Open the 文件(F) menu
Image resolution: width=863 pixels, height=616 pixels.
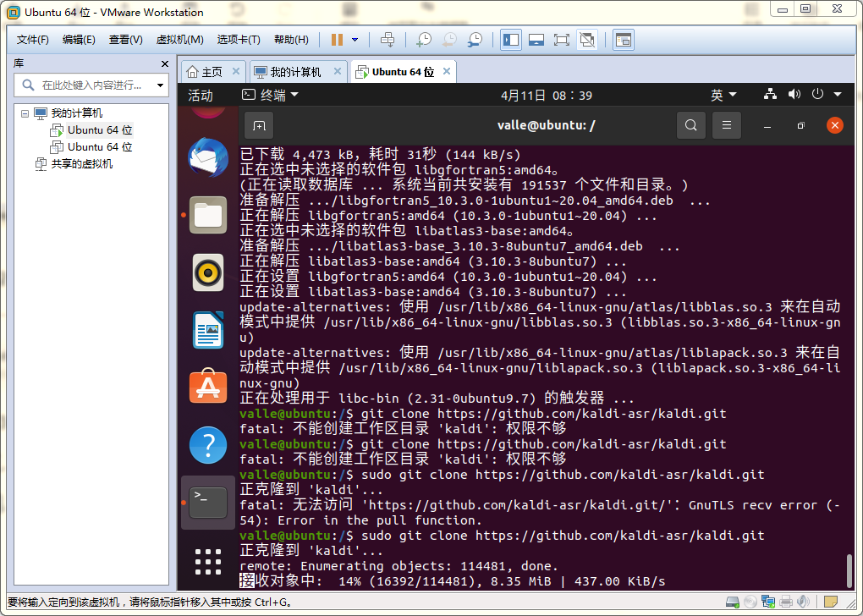pos(32,40)
